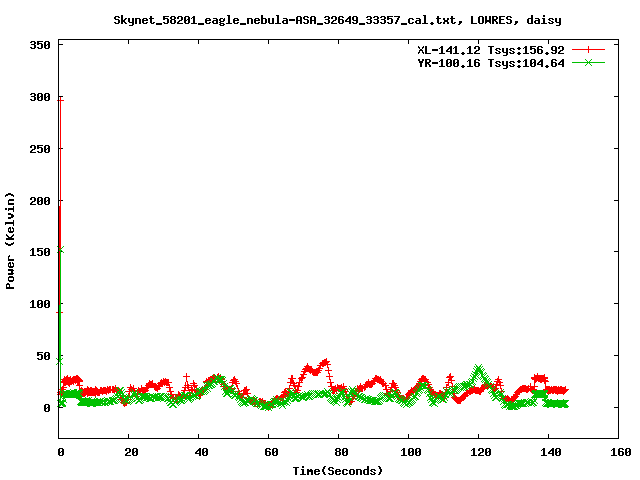Click the x-axis tick label 80

pos(341,452)
